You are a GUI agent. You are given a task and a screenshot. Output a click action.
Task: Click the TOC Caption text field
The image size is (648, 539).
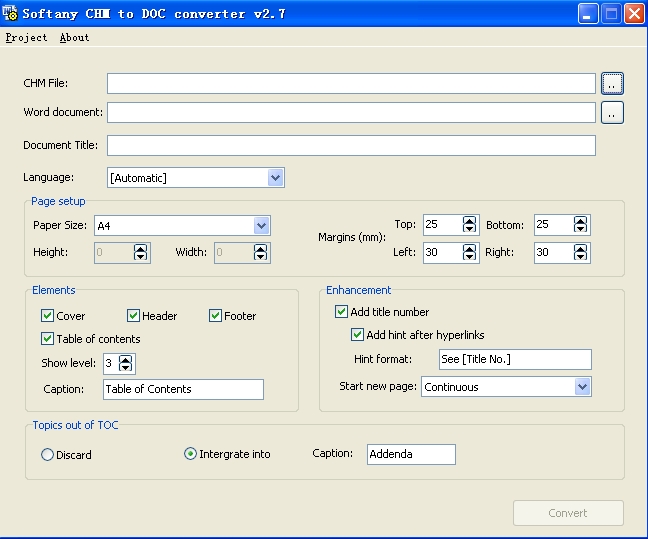pos(183,389)
